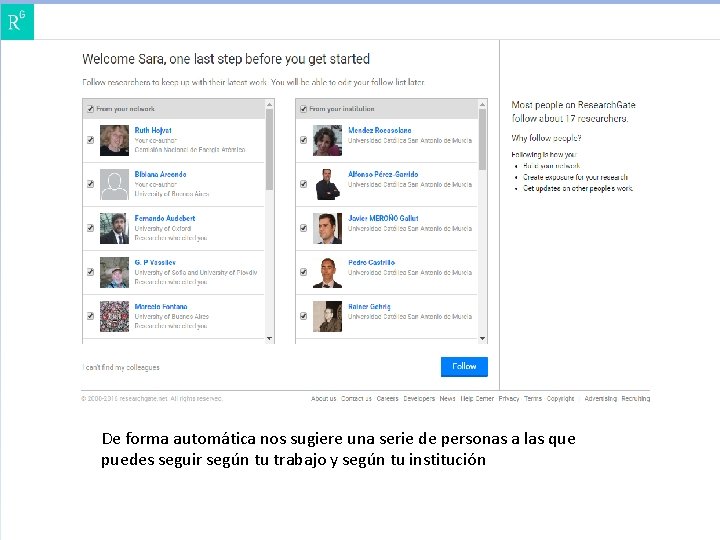Click Javier MEROÑO Gallut's profile photo

click(x=327, y=228)
